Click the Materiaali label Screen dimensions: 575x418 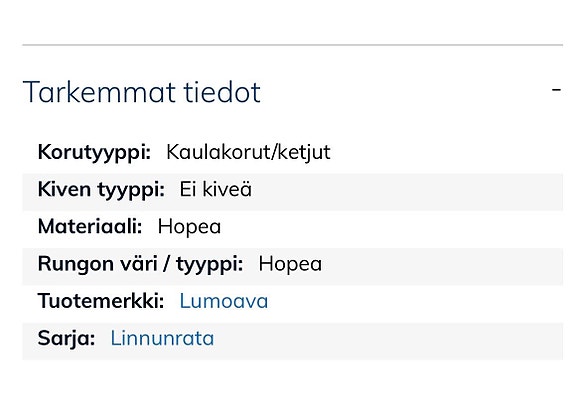click(90, 227)
